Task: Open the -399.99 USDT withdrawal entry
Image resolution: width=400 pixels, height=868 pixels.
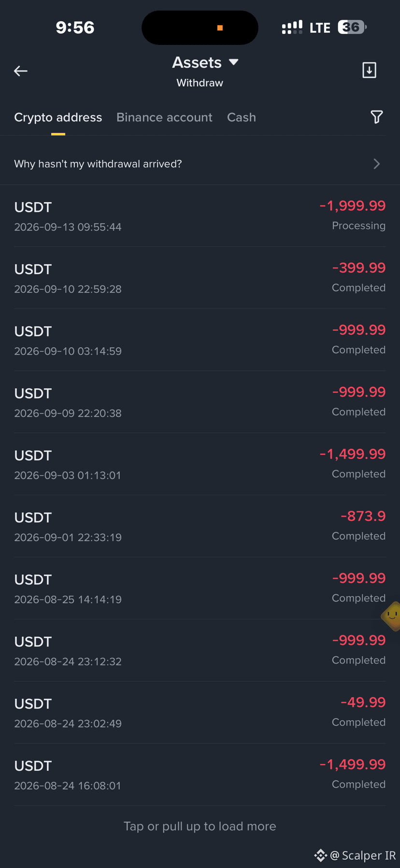Action: point(200,278)
